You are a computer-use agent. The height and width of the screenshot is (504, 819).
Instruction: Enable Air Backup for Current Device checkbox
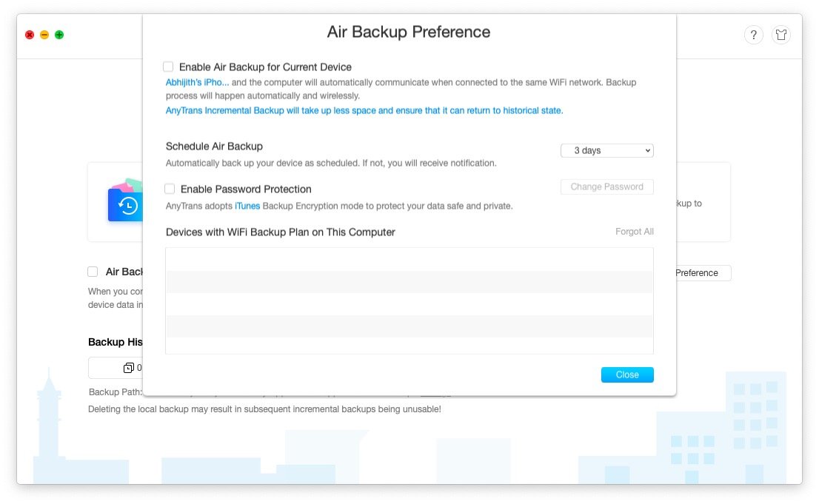pyautogui.click(x=168, y=67)
